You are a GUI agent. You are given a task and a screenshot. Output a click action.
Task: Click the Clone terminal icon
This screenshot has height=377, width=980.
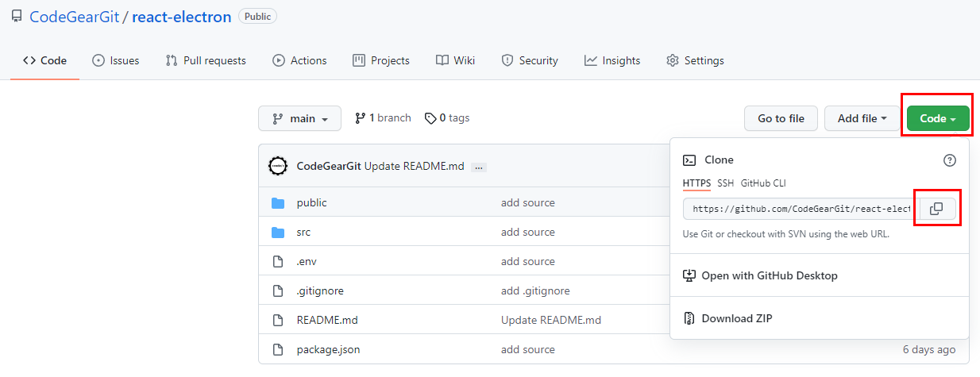coord(689,160)
